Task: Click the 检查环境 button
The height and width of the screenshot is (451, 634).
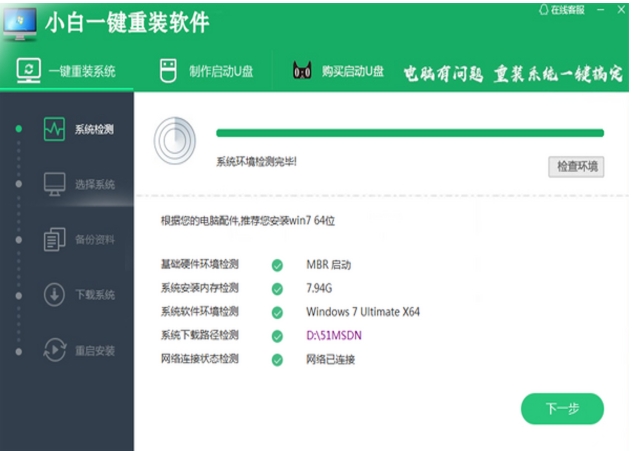Action: (576, 167)
